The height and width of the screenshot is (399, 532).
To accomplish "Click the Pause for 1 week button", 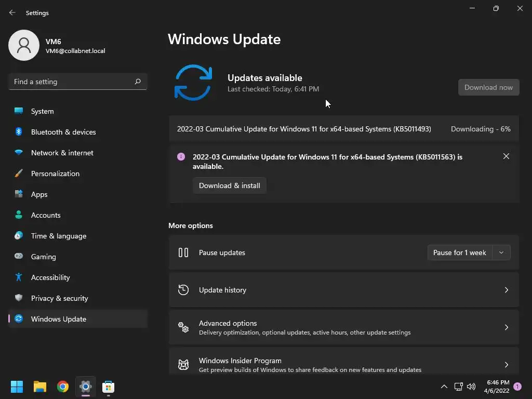I will [460, 252].
